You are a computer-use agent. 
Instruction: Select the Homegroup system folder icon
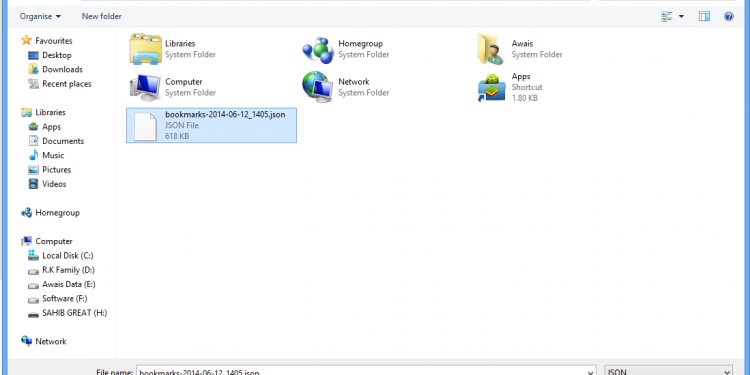[x=318, y=50]
